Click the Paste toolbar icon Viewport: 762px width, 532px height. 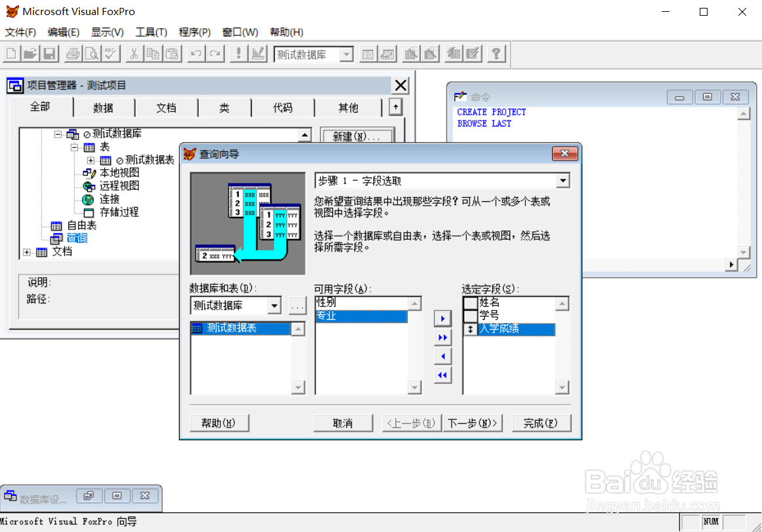[172, 53]
